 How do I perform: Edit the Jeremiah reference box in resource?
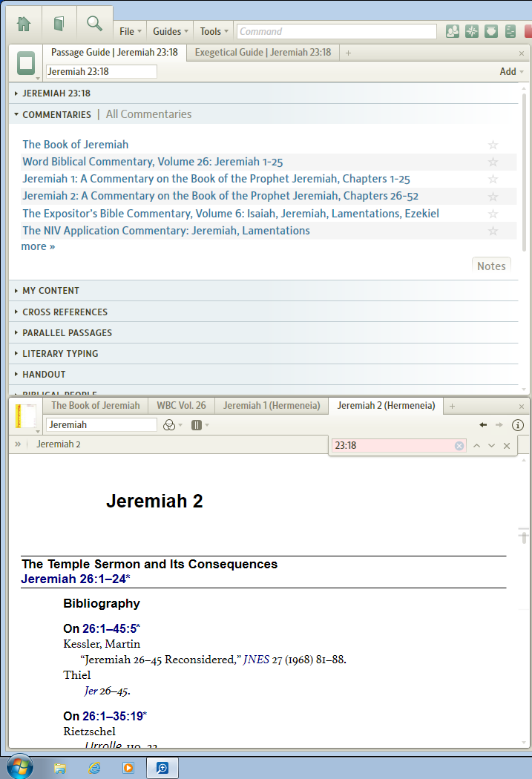pos(102,425)
